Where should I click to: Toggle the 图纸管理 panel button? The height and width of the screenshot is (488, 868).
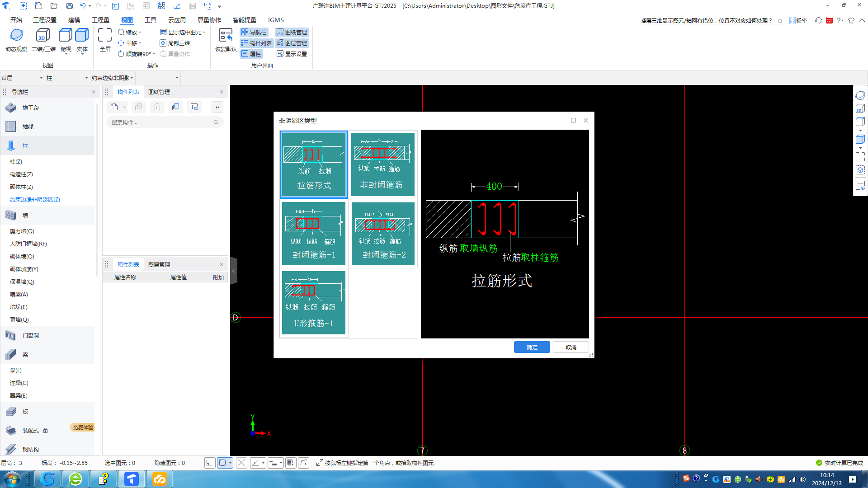click(x=292, y=32)
